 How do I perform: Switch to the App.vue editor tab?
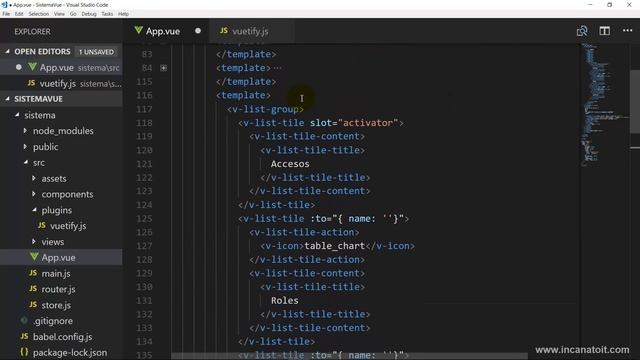(167, 31)
